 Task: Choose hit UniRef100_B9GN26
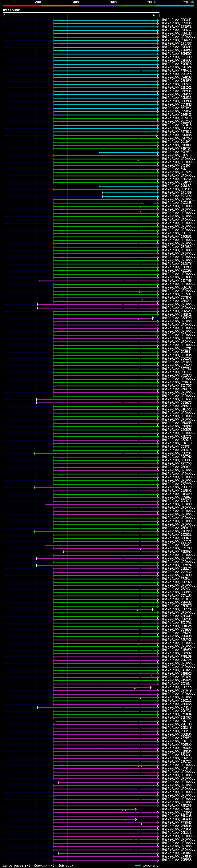177,64
